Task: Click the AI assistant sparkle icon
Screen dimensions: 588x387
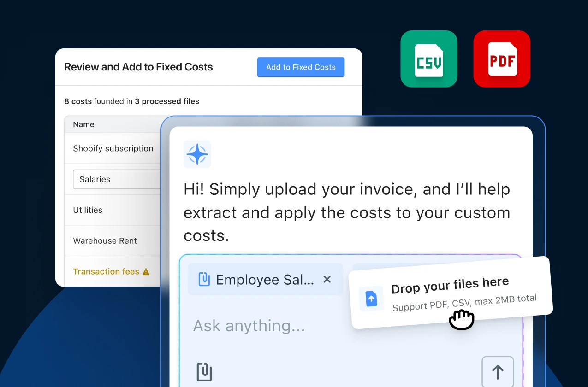Action: pos(197,154)
